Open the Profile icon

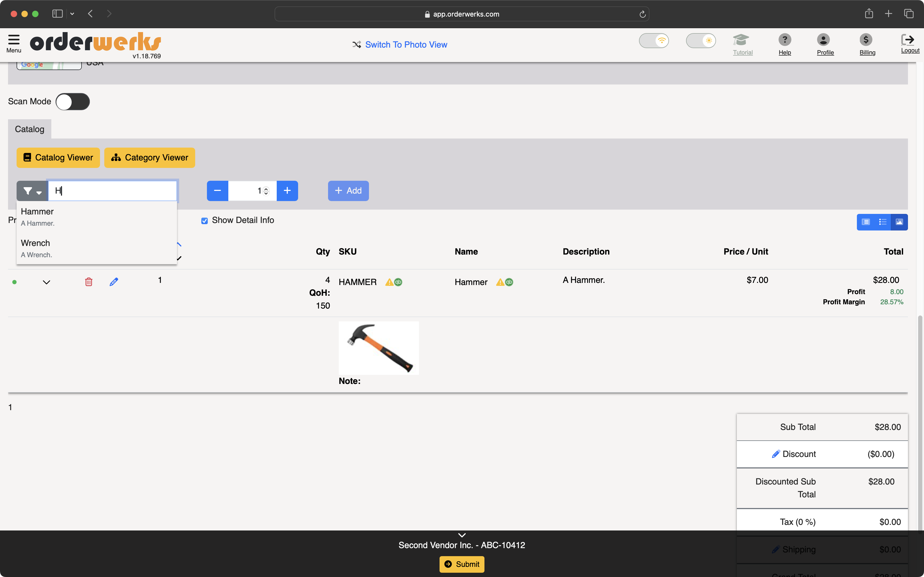tap(823, 40)
